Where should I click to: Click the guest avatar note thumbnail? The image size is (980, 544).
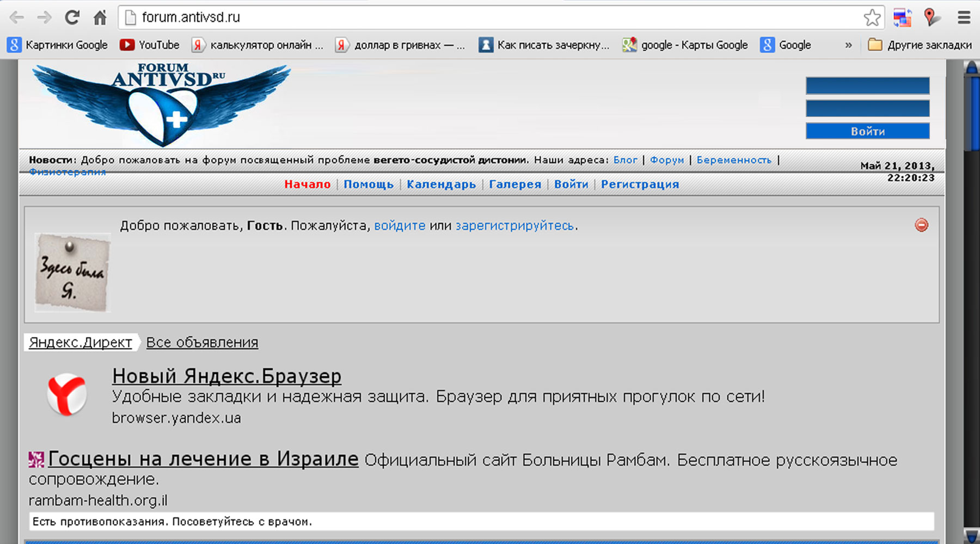72,273
